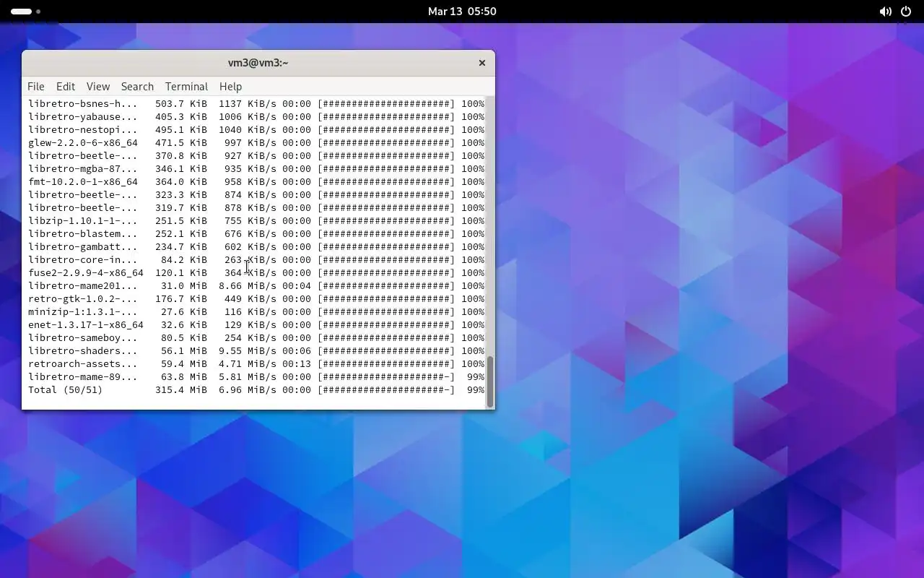Click the 00:13 time value
924x578 pixels.
pyautogui.click(x=297, y=363)
